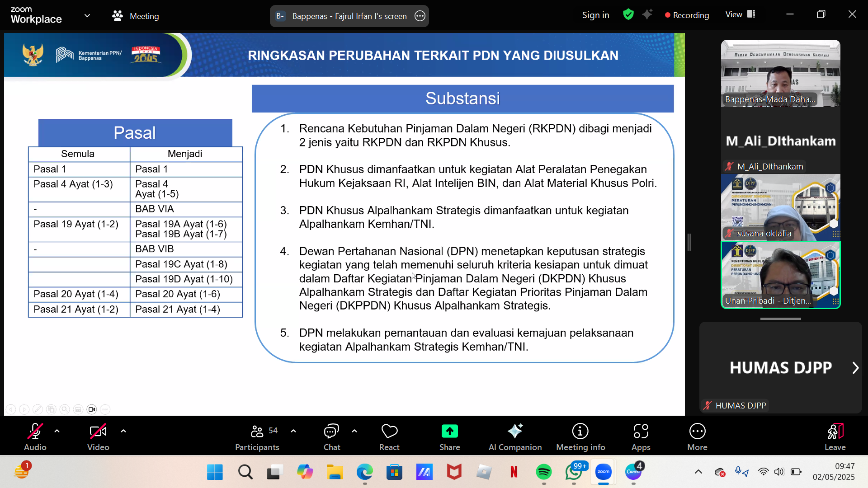Open Microsoft Edge from taskbar
868x488 pixels.
tap(364, 472)
